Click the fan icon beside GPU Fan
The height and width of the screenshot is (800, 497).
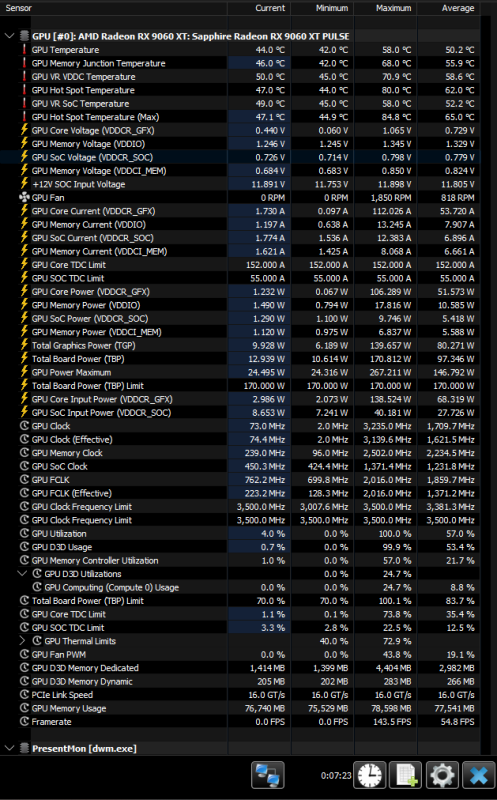(24, 197)
